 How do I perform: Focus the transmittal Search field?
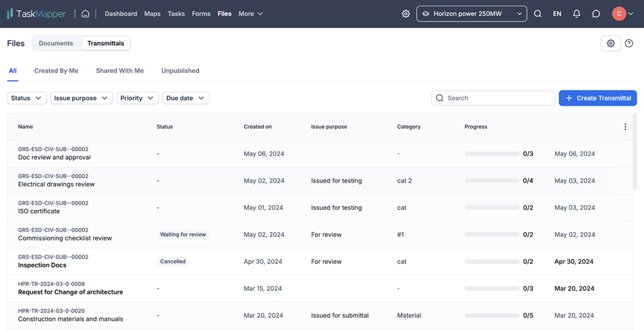tap(493, 98)
